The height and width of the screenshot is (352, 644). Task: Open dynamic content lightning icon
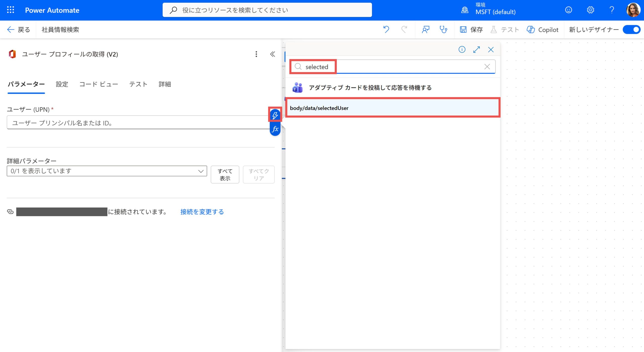[x=275, y=115]
